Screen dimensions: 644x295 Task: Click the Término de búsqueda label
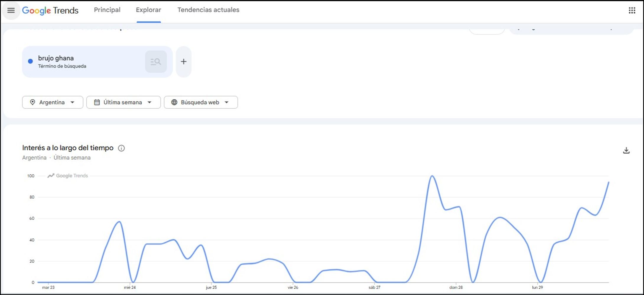tap(62, 66)
